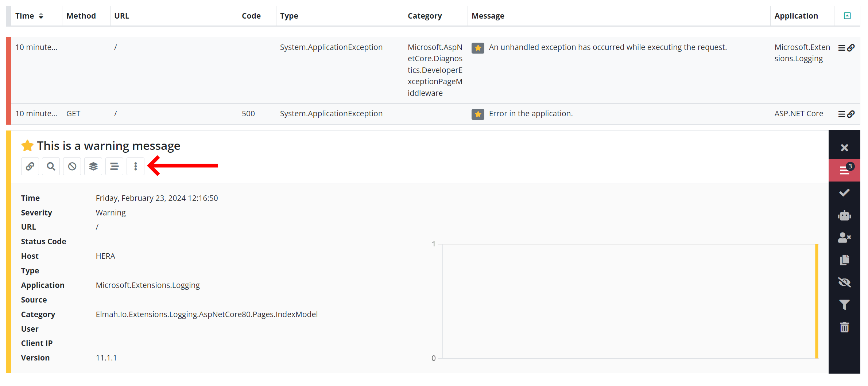The width and height of the screenshot is (868, 386).
Task: Open the filter icon in the right sidebar
Action: [844, 304]
